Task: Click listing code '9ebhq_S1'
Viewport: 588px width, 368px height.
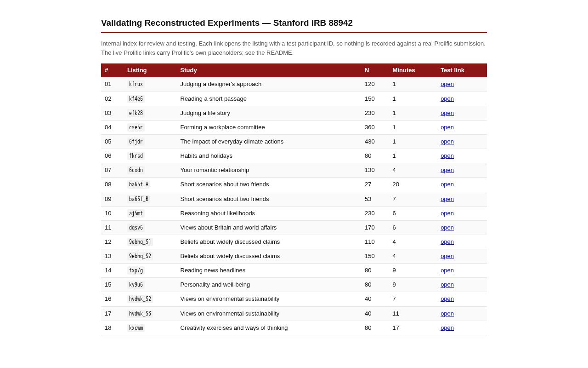Action: (140, 242)
